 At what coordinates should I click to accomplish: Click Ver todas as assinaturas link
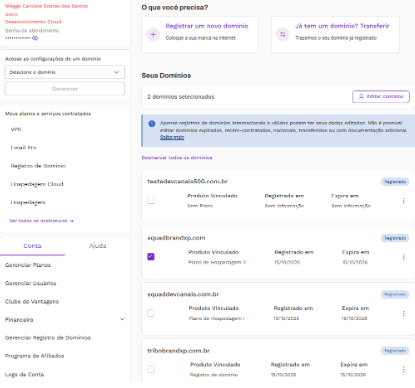point(41,221)
